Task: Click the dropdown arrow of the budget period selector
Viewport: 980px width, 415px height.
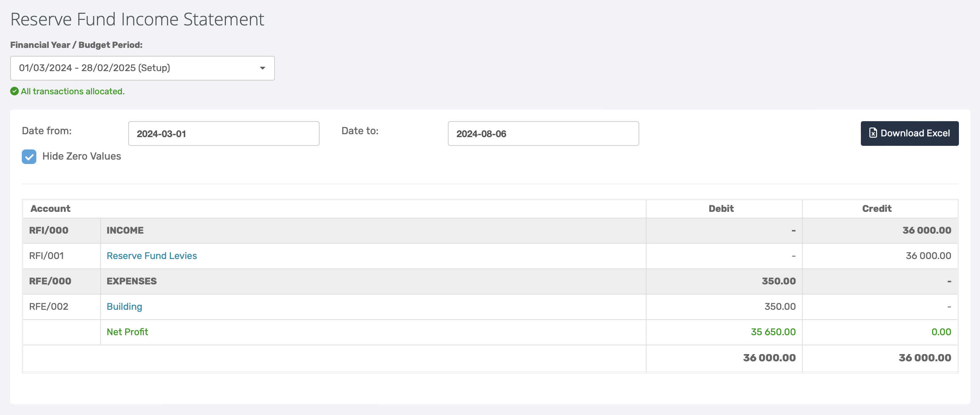Action: coord(262,68)
